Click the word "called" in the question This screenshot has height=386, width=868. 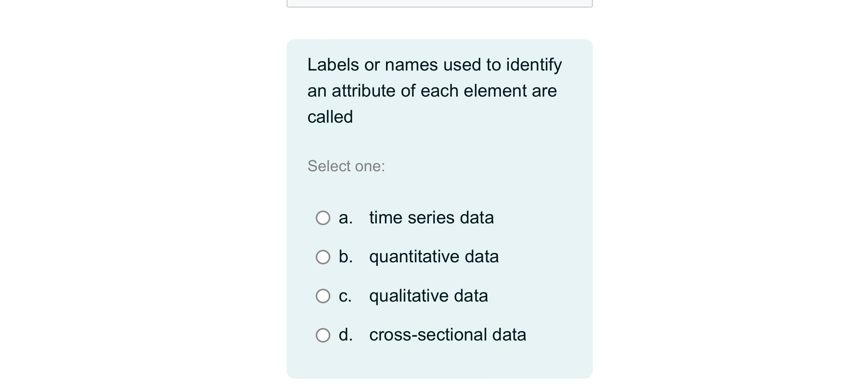click(x=330, y=117)
